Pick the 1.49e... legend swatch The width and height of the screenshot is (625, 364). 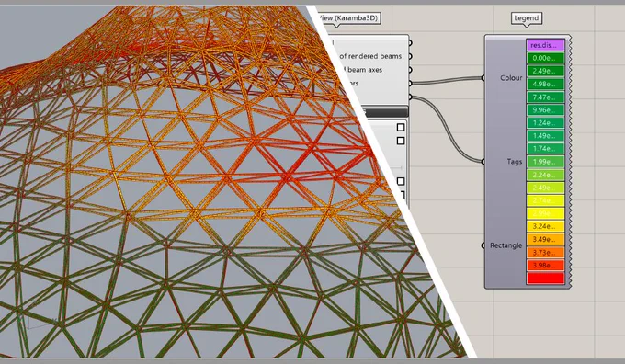546,135
